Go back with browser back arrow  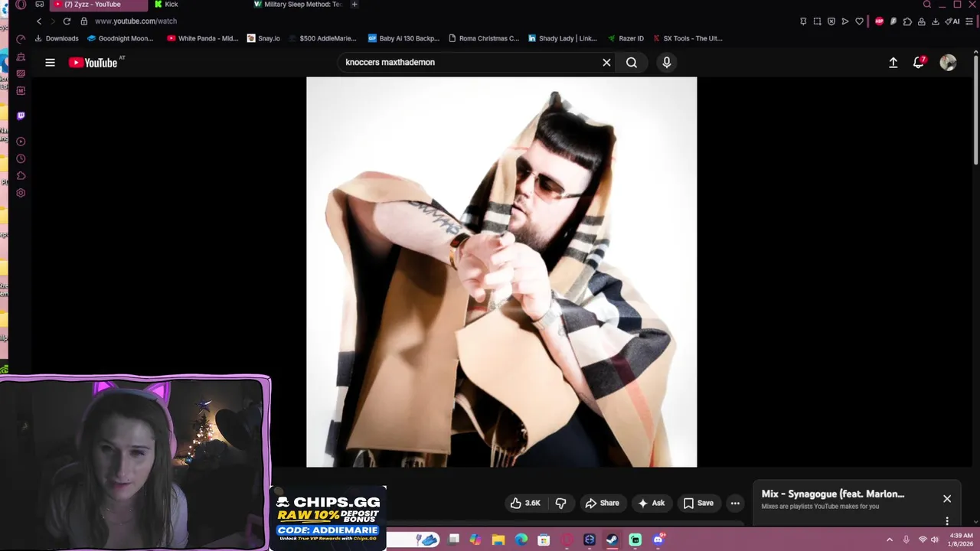[39, 21]
